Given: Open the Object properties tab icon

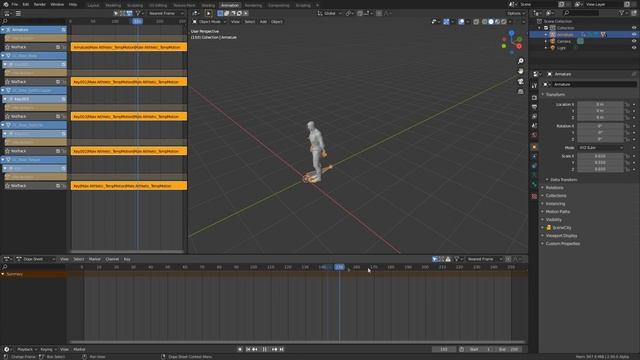Looking at the screenshot, I should click(534, 147).
